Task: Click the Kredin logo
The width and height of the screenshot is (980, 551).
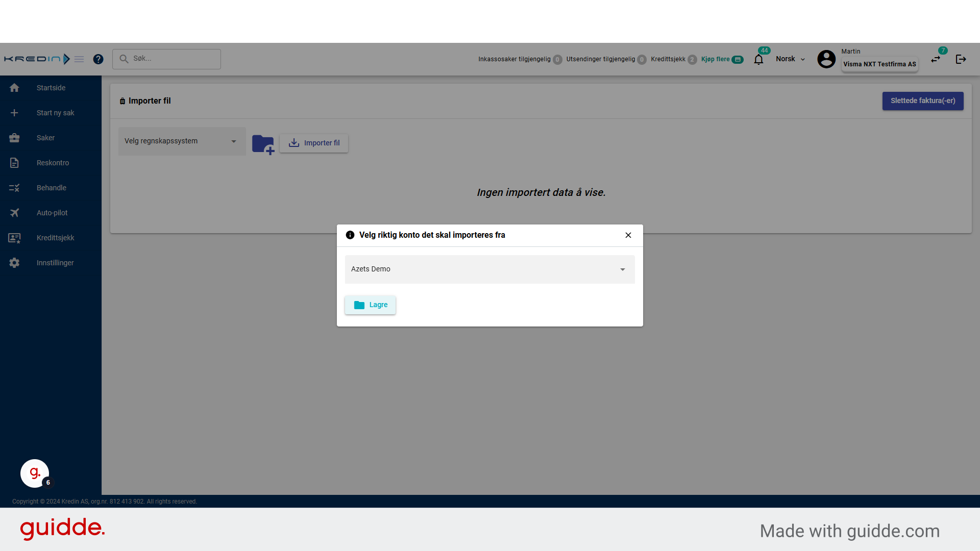Action: point(37,59)
